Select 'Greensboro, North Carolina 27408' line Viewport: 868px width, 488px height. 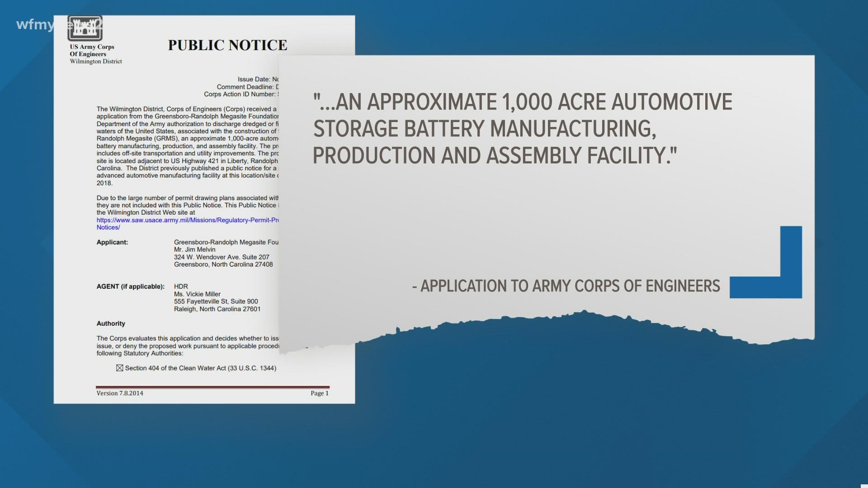pyautogui.click(x=223, y=264)
